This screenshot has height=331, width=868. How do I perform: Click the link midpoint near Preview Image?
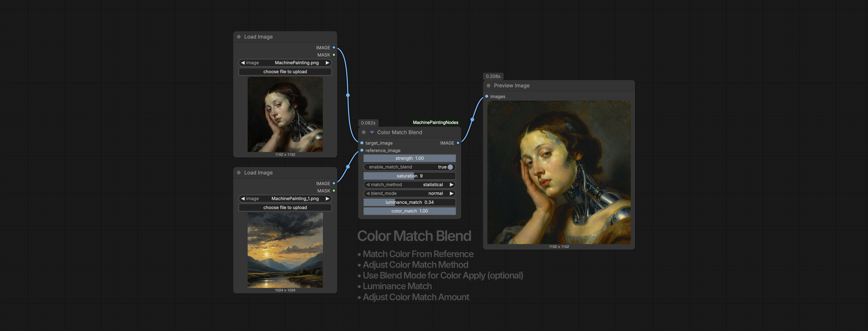(472, 119)
